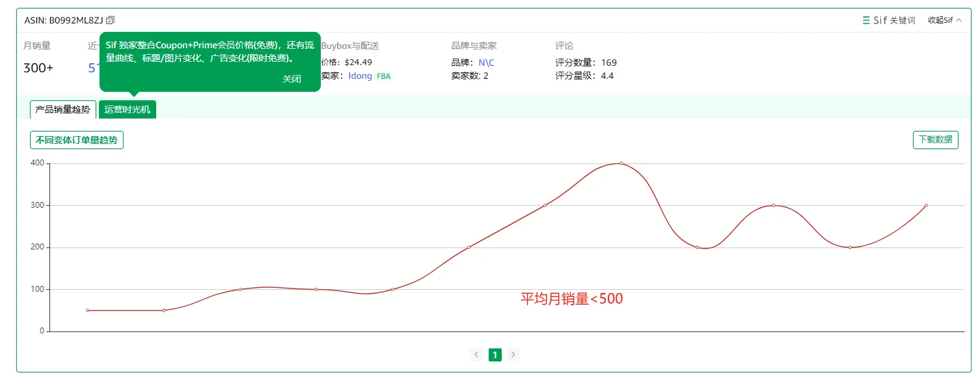Click the leftmost data point on the curve

[x=87, y=311]
